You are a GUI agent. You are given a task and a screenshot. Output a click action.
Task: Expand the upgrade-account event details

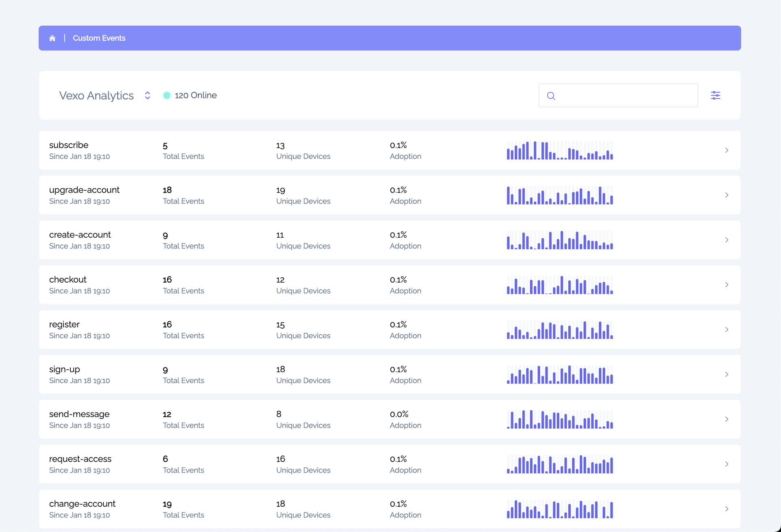click(727, 195)
